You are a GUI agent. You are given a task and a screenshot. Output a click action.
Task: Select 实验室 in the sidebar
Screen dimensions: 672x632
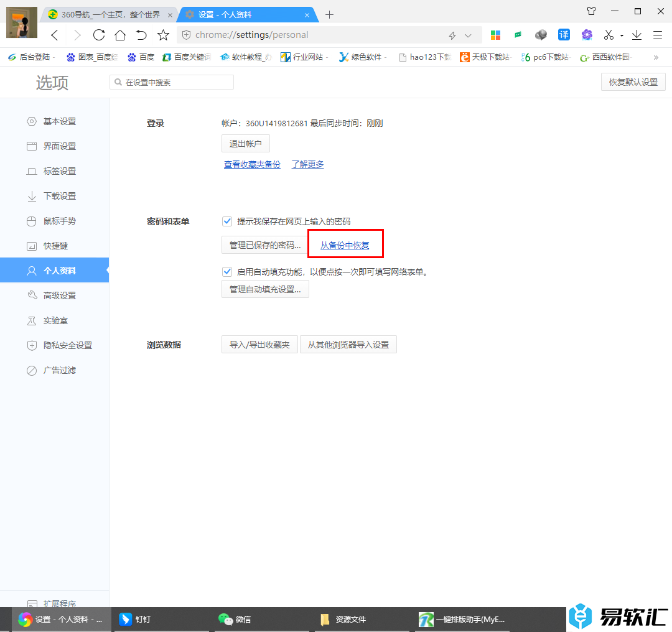pos(54,320)
